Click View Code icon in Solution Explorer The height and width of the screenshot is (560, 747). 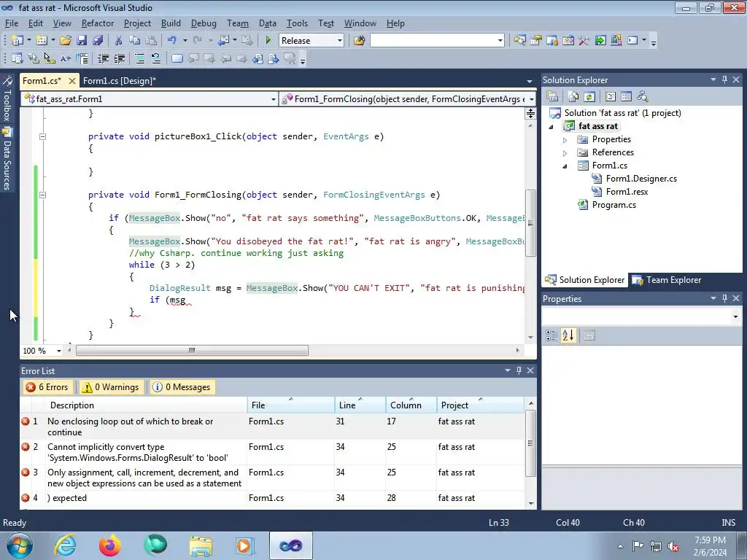[x=611, y=97]
